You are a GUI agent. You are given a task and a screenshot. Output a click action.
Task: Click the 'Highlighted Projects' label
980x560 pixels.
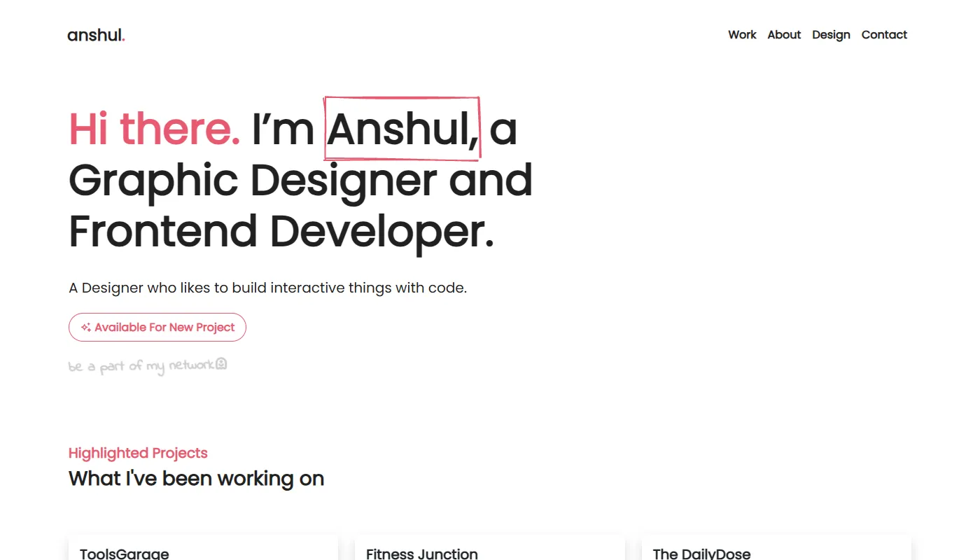coord(138,453)
